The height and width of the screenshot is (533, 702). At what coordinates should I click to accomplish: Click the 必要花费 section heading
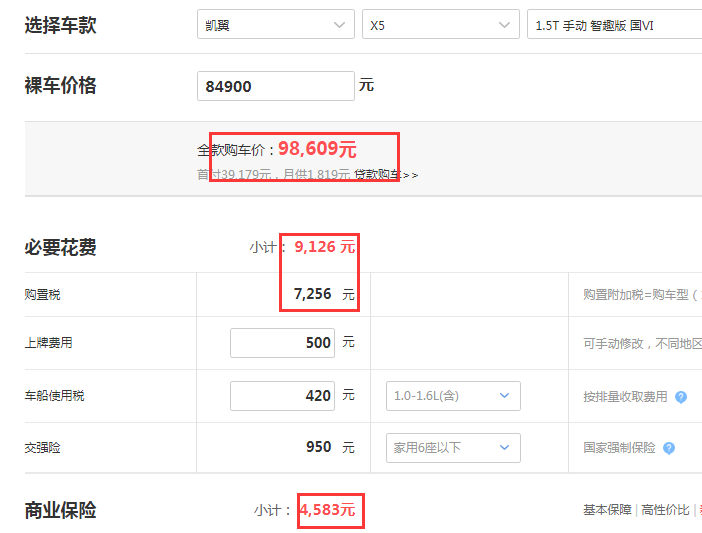pos(60,247)
